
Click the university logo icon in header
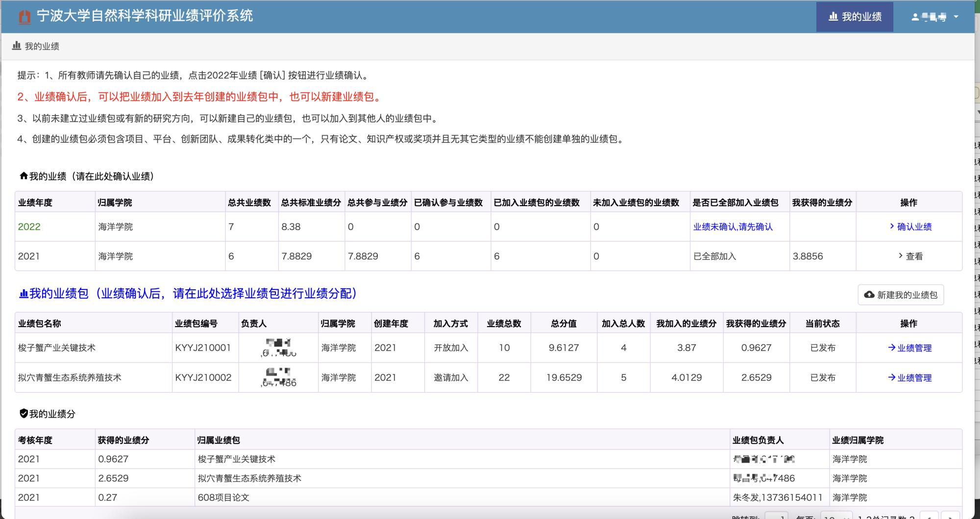tap(24, 17)
